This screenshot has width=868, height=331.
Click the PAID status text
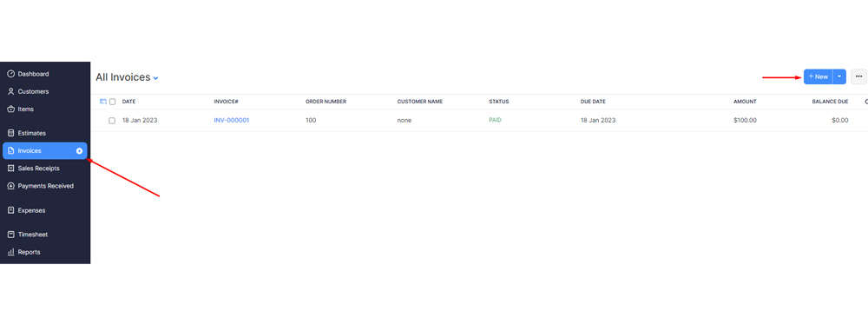pyautogui.click(x=495, y=120)
